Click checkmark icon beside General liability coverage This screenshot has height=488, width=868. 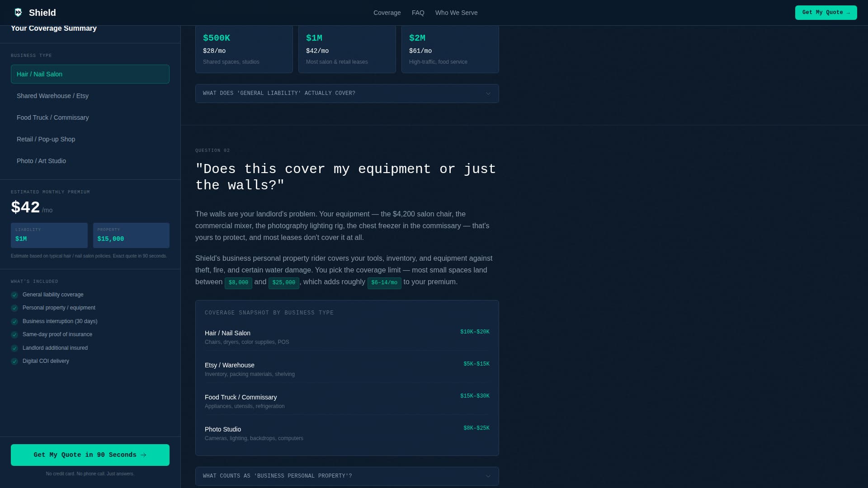tap(14, 295)
